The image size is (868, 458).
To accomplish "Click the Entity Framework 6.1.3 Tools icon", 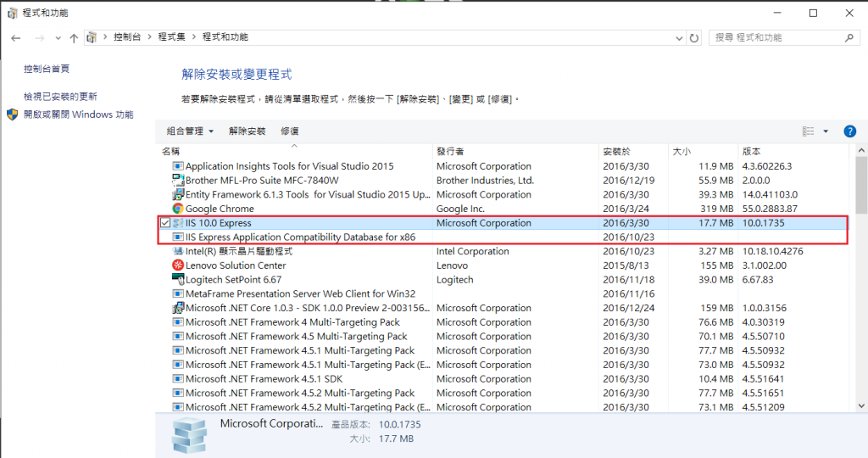I will [178, 194].
